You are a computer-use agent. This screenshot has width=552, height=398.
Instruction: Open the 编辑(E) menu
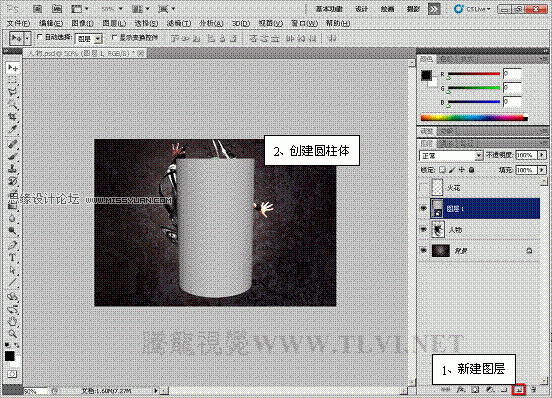(x=51, y=24)
